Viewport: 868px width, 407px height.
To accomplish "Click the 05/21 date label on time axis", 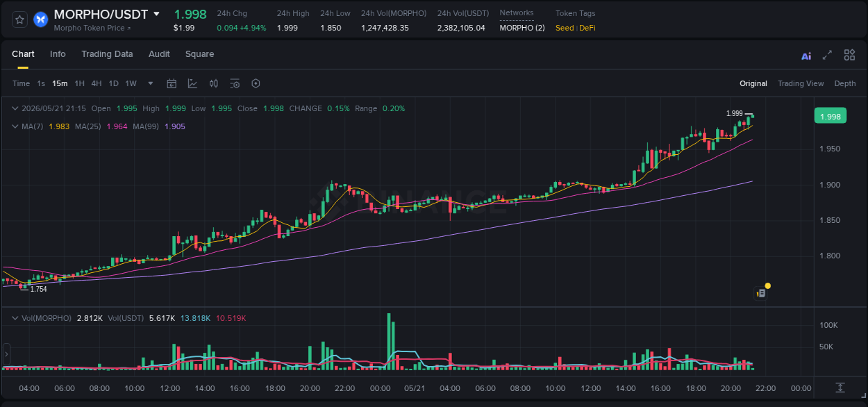I will [415, 388].
